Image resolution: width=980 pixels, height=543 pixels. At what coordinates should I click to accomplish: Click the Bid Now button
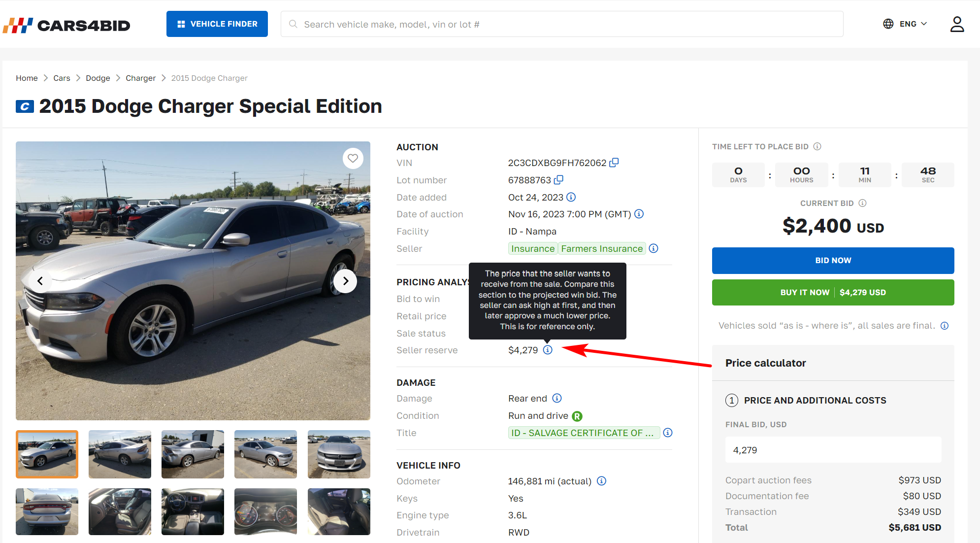[x=833, y=260]
